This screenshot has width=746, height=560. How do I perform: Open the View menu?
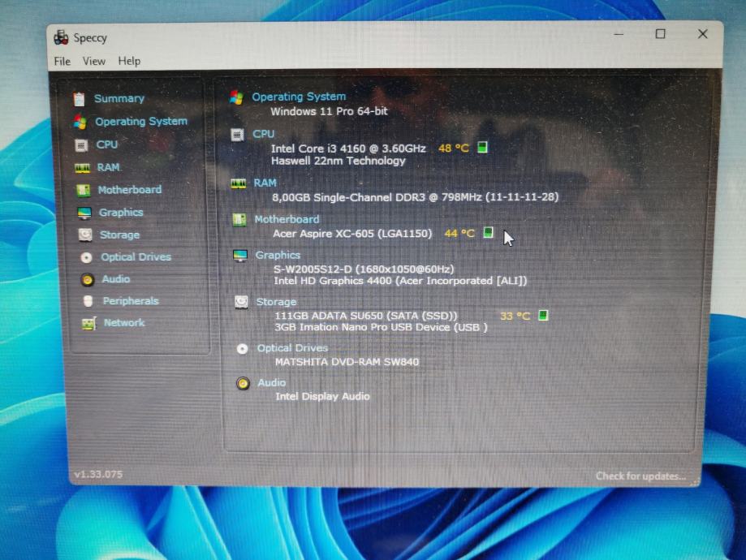93,62
